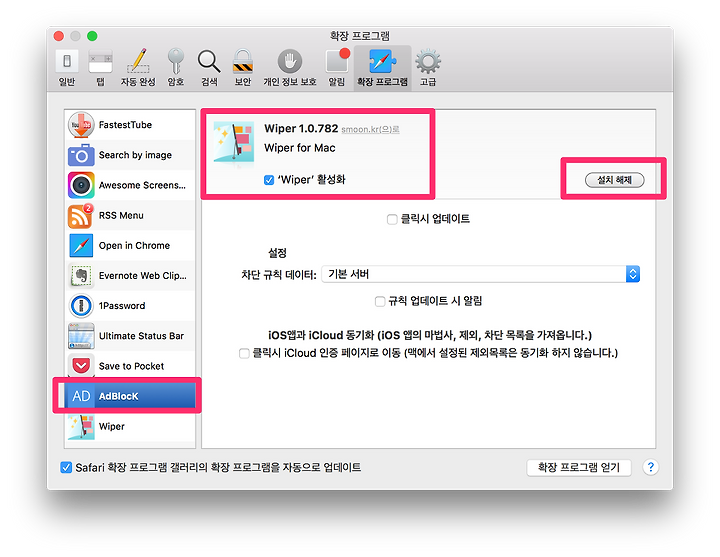Select the 'Search by image' row text
Image resolution: width=720 pixels, height=557 pixels.
click(135, 155)
